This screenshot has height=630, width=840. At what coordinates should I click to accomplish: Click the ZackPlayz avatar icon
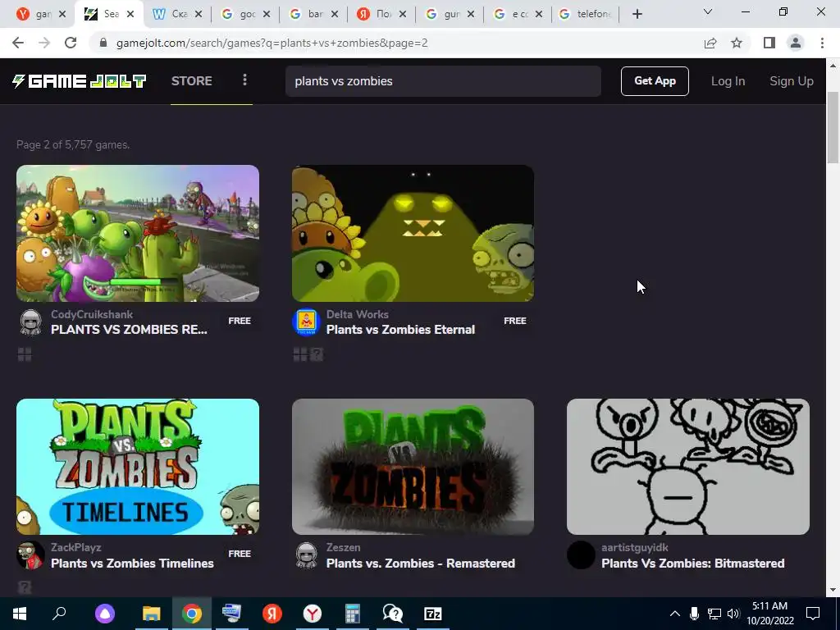[30, 555]
